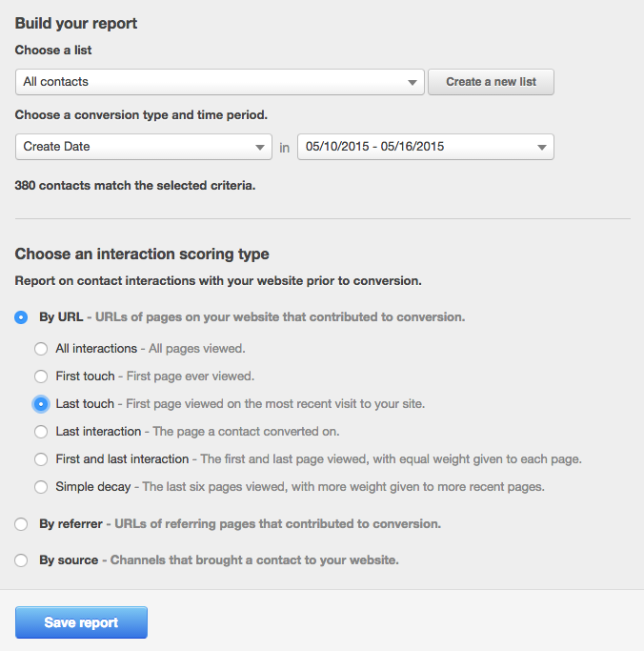
Task: Click the By source label text
Action: 69,560
